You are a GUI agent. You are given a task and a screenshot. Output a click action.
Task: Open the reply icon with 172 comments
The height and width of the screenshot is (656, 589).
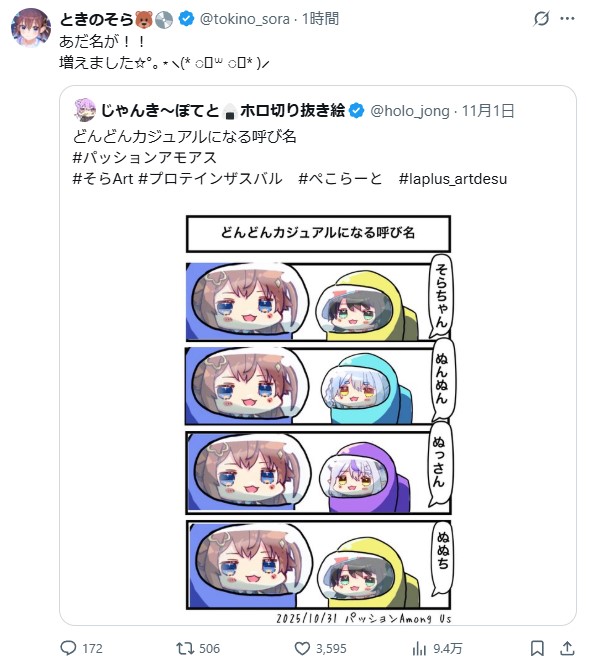(x=69, y=648)
